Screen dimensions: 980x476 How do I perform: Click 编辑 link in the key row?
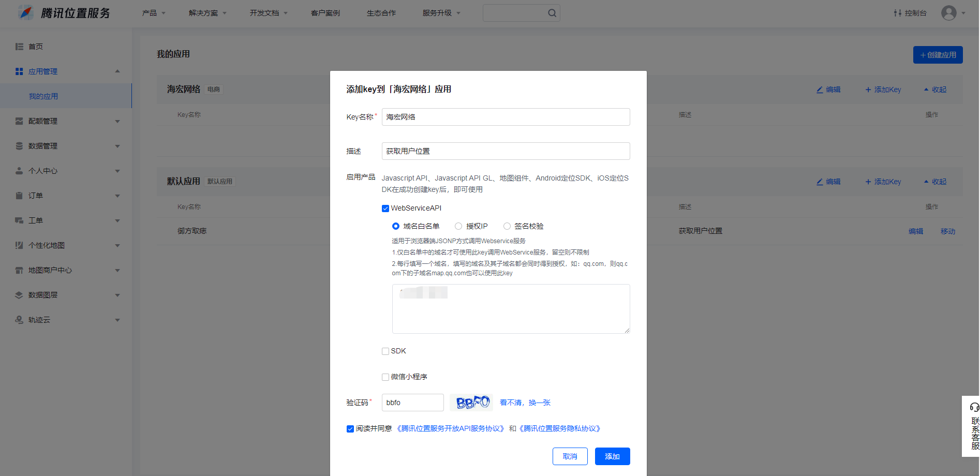916,231
